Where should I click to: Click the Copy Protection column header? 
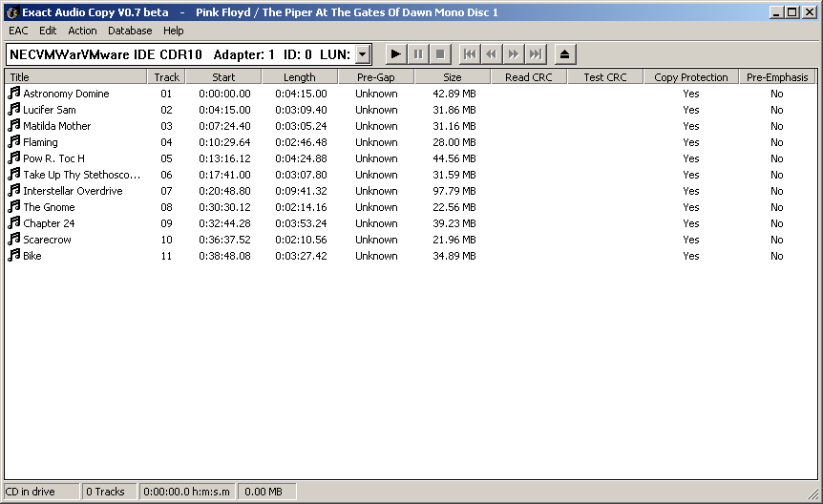tap(690, 77)
